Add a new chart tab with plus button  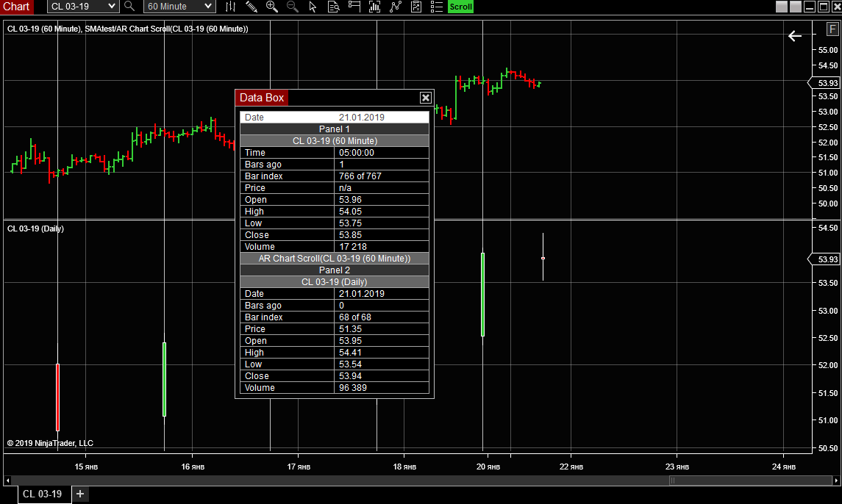coord(80,494)
